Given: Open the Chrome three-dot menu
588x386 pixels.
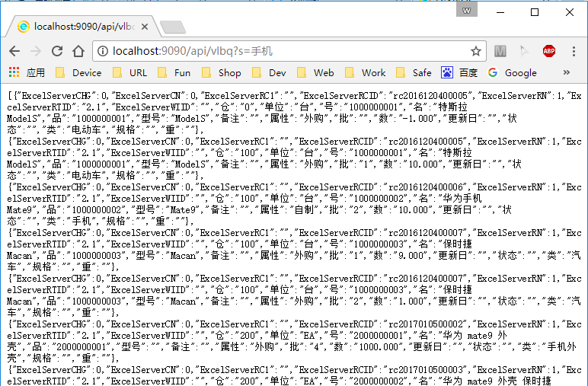Looking at the screenshot, I should 574,51.
